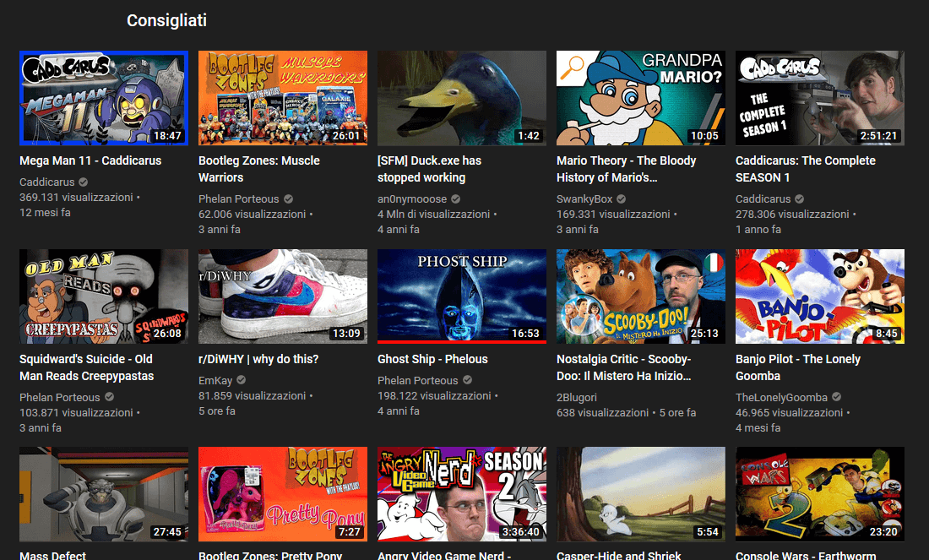929x560 pixels.
Task: Click the '18:47' duration badge
Action: tap(167, 136)
